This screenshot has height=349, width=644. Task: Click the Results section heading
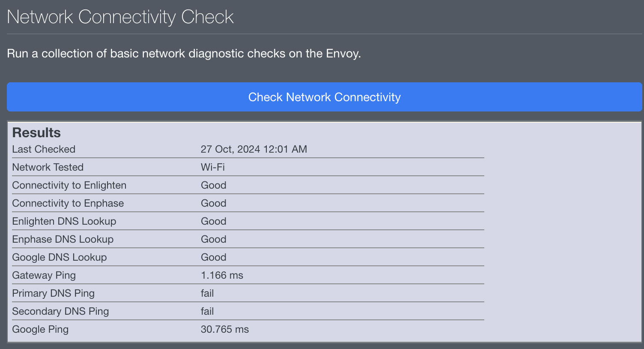pyautogui.click(x=36, y=132)
